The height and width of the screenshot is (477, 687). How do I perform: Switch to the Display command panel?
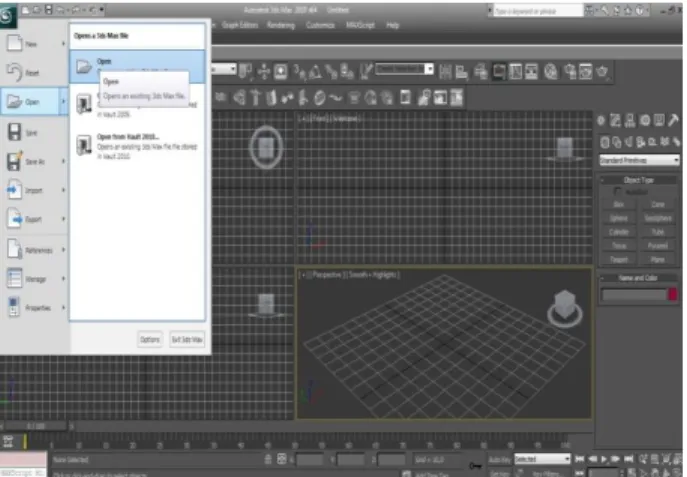point(659,120)
